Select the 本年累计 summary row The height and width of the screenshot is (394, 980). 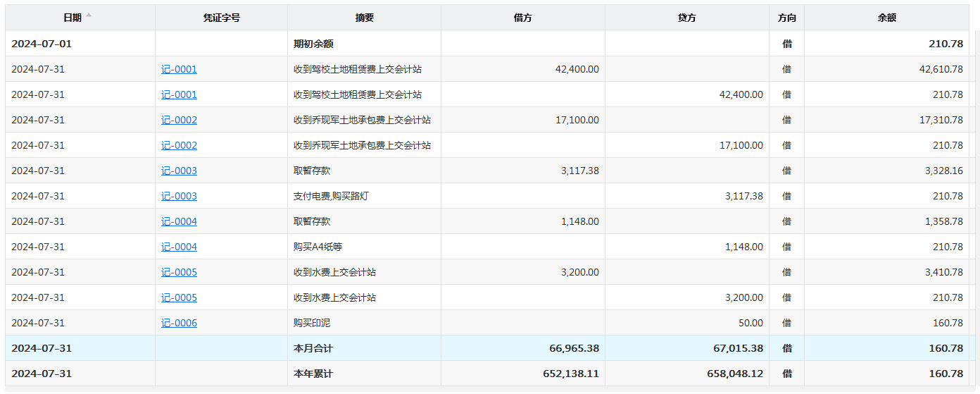point(313,374)
